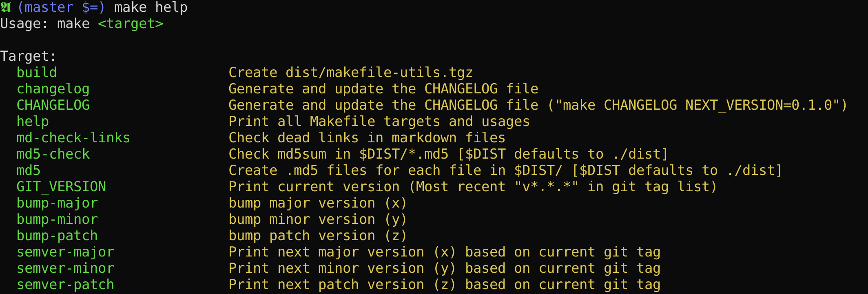Click the 'bump-patch' target name
868x294 pixels.
tap(57, 236)
